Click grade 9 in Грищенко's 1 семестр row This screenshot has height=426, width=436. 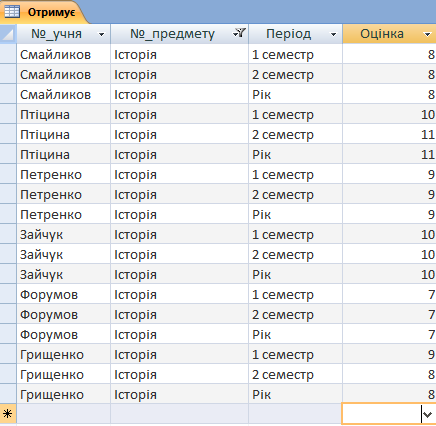(x=431, y=355)
